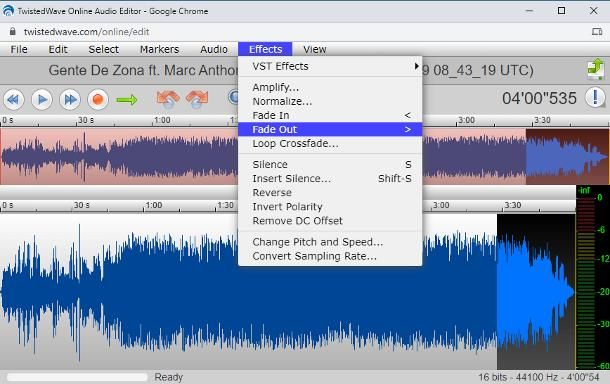610x384 pixels.
Task: Select Remove DC Offset
Action: (x=330, y=221)
